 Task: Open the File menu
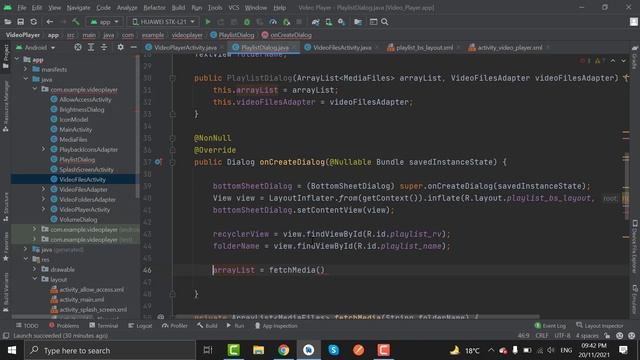point(22,8)
